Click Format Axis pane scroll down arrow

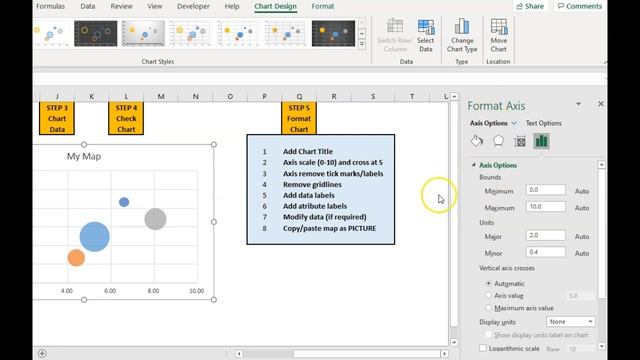(x=602, y=347)
